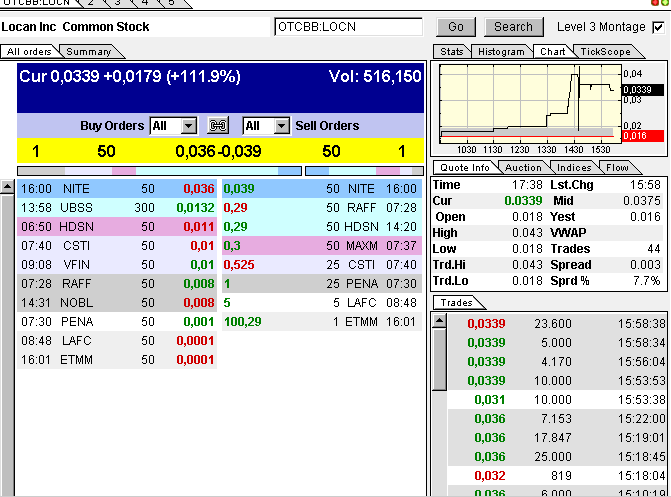Select the Flow tab
671x497 pixels.
pyautogui.click(x=618, y=168)
